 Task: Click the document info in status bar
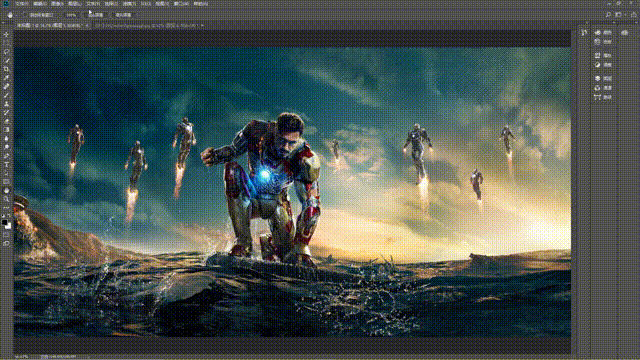pos(58,357)
